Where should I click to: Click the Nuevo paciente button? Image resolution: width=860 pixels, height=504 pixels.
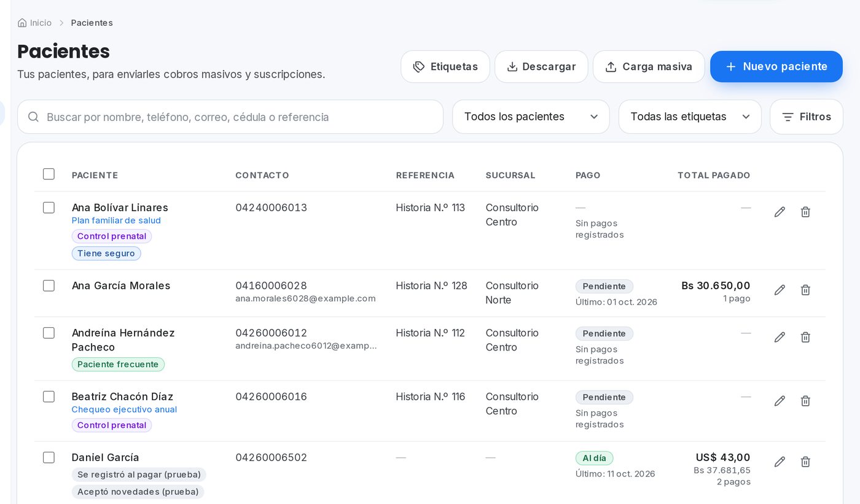(x=776, y=66)
